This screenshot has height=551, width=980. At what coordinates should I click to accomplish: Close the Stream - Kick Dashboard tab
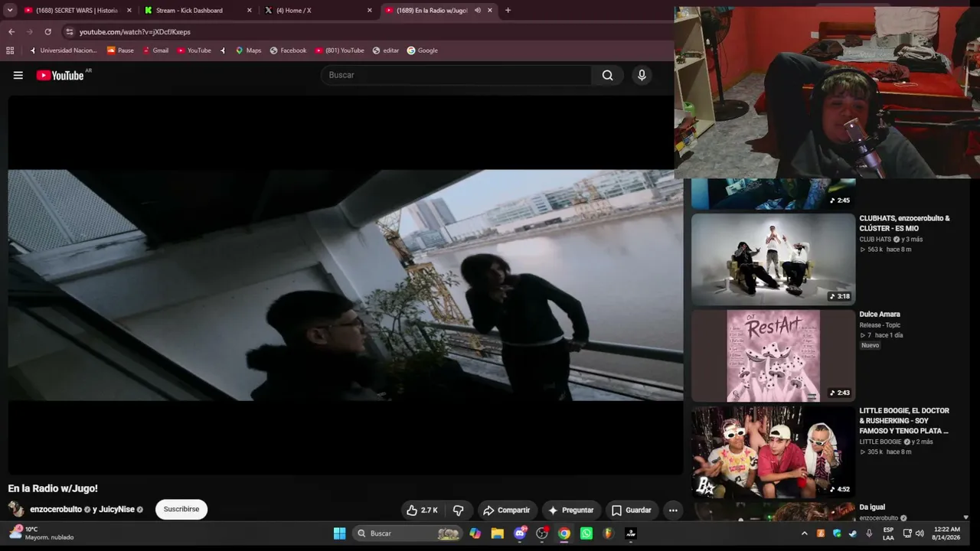(x=249, y=11)
